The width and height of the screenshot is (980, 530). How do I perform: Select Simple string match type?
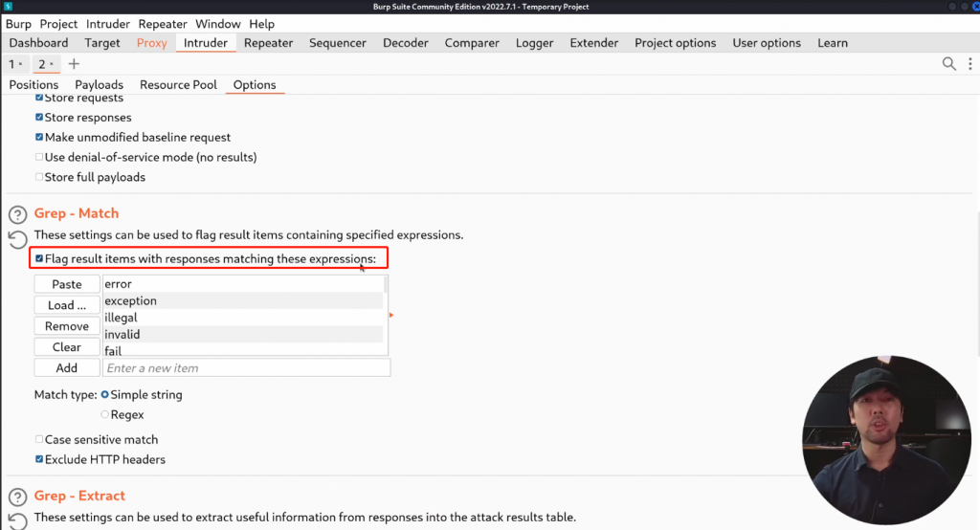(x=105, y=395)
